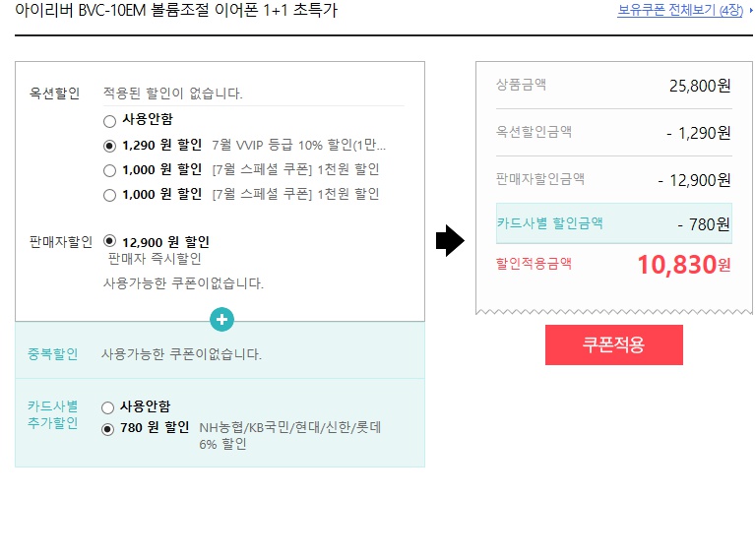Viewport: 755px width, 560px height.
Task: Open the 보유쿠폰 전체보기 (4장) link
Action: pos(679,11)
